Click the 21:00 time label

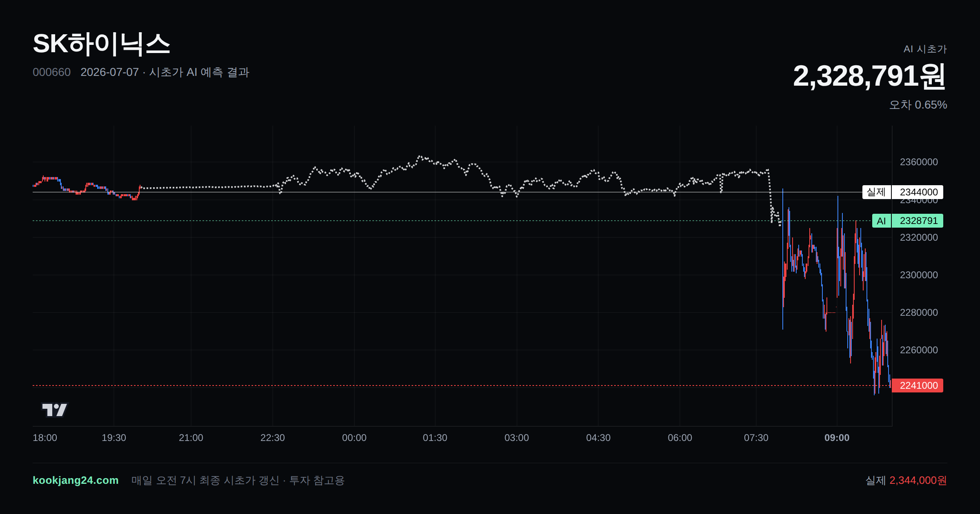click(x=191, y=438)
